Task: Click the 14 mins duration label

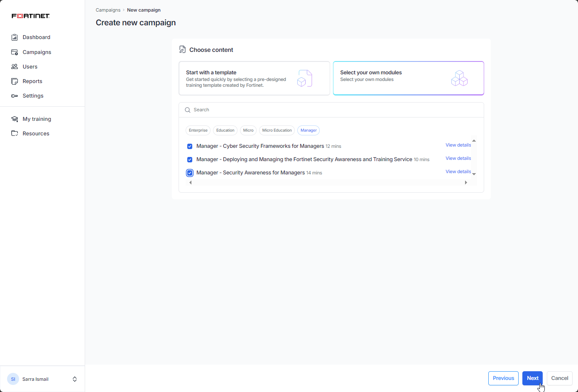Action: [x=314, y=173]
